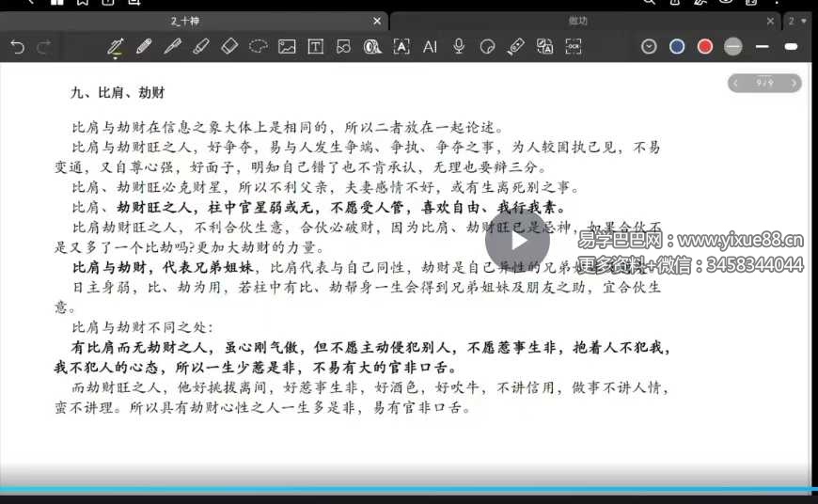Expand the circled down-arrow color options
Viewport: 818px width, 504px height.
pos(649,46)
